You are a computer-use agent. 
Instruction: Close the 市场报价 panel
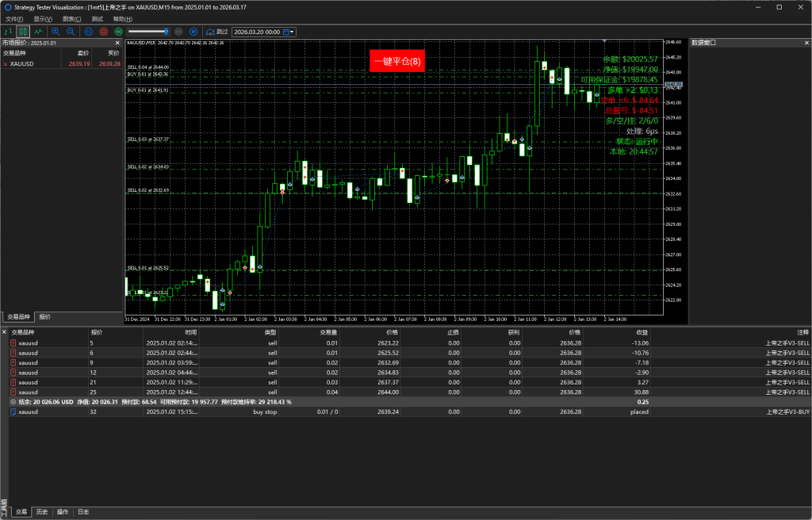click(x=117, y=43)
